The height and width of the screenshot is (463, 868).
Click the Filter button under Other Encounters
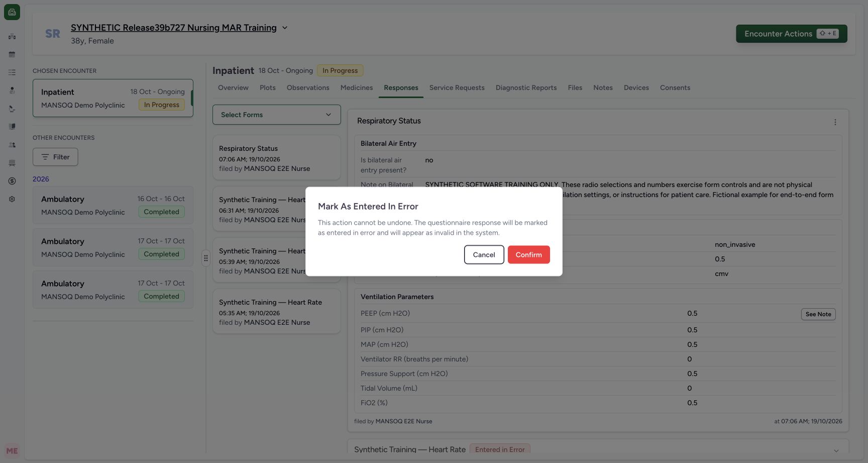tap(55, 157)
